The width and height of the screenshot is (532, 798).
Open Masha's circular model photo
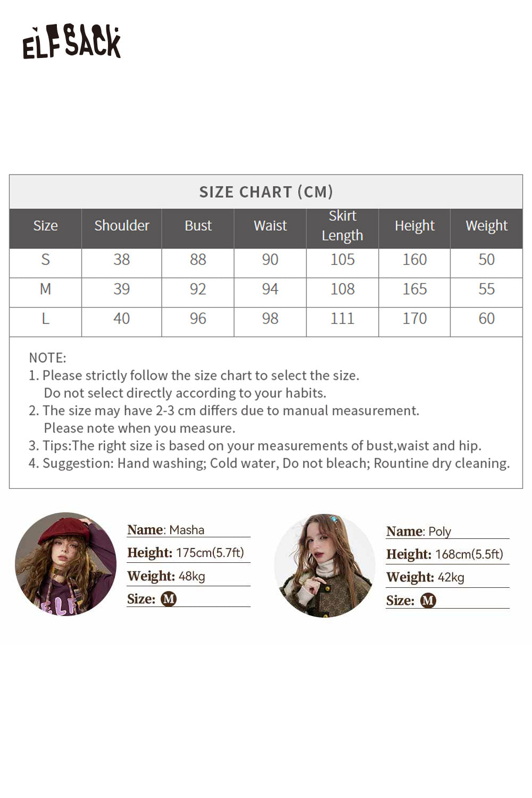pos(65,564)
